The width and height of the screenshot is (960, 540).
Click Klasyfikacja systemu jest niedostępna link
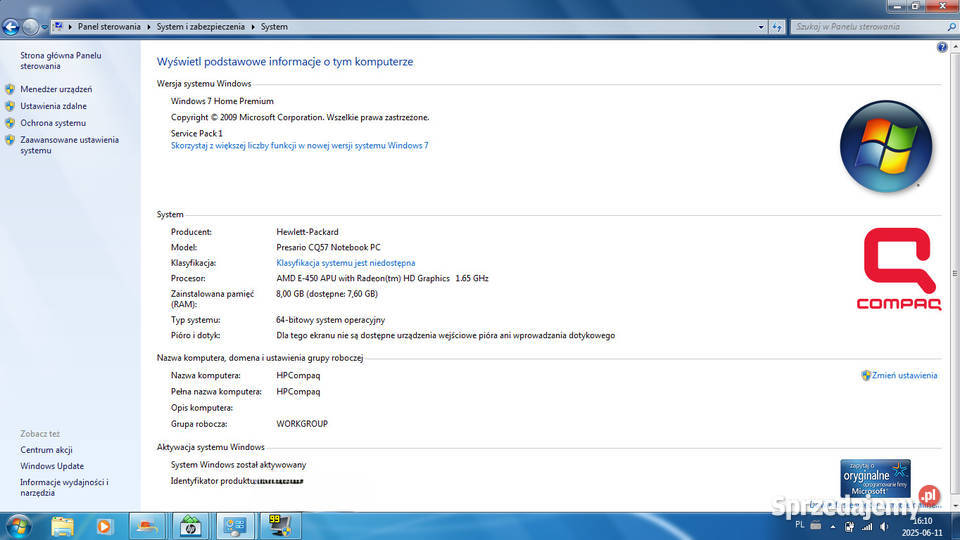pos(345,263)
